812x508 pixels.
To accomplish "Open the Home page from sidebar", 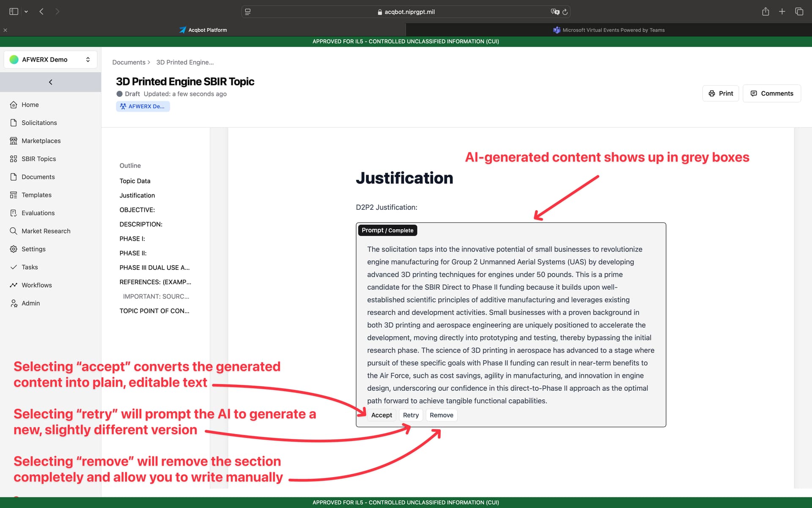I will tap(30, 104).
